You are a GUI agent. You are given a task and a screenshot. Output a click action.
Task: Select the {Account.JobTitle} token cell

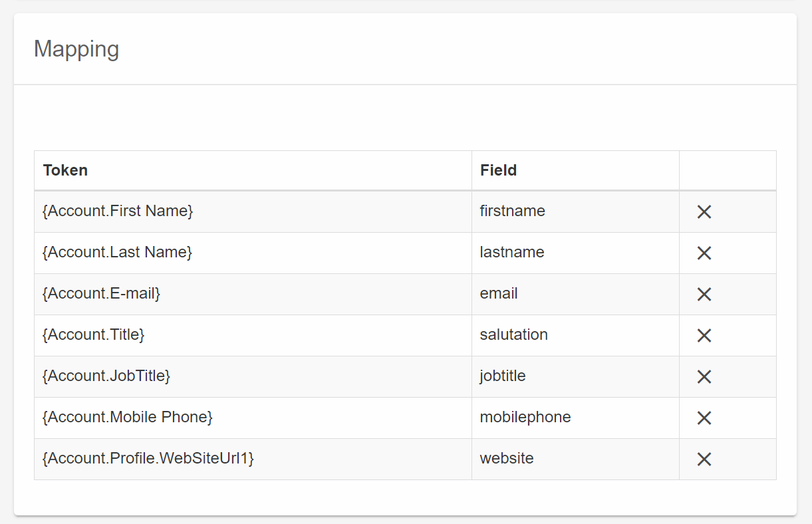tap(106, 376)
